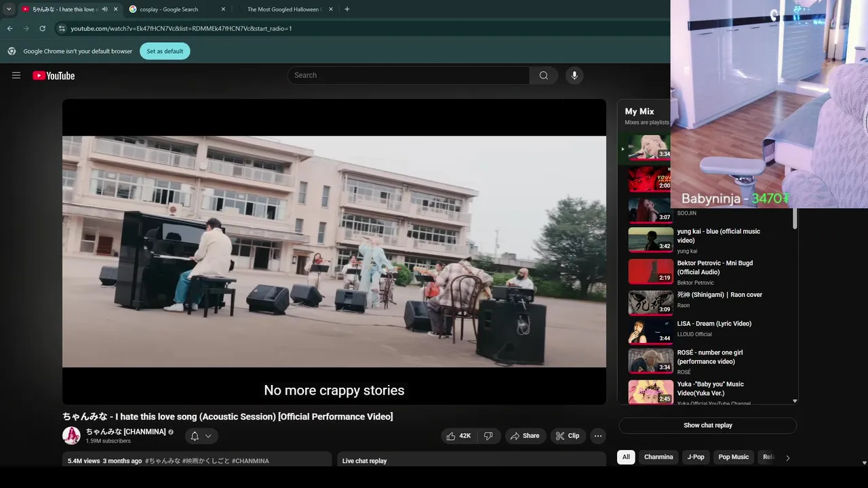Select the Pop Music filter chip
Screen dimensions: 868x488
[x=734, y=457]
